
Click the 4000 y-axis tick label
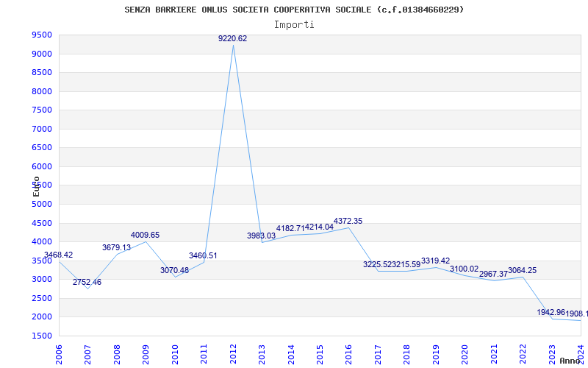click(x=42, y=242)
